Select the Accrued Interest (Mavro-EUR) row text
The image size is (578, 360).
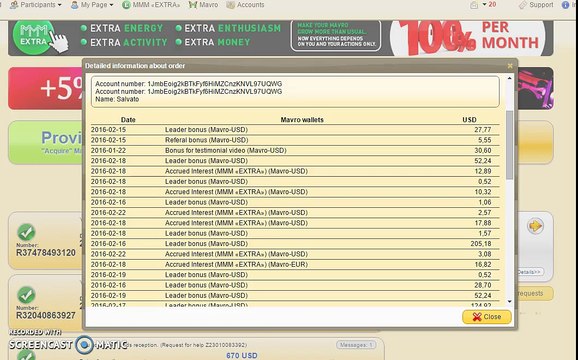(236, 264)
